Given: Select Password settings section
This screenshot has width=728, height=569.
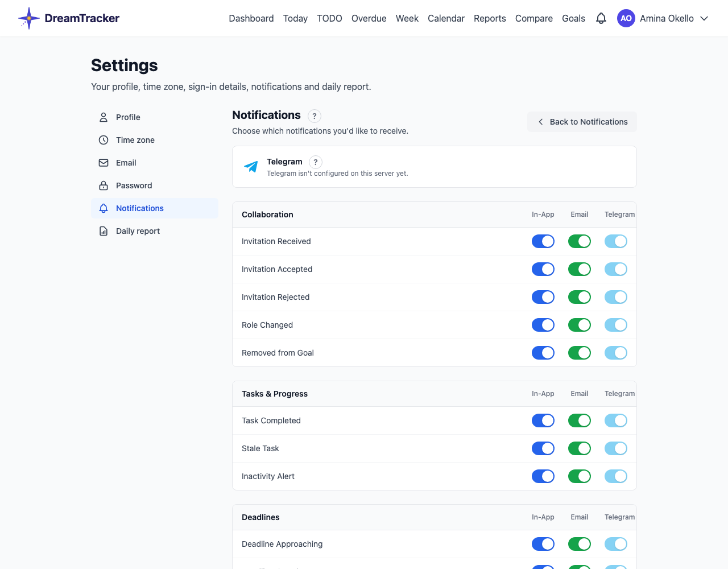Looking at the screenshot, I should click(155, 185).
